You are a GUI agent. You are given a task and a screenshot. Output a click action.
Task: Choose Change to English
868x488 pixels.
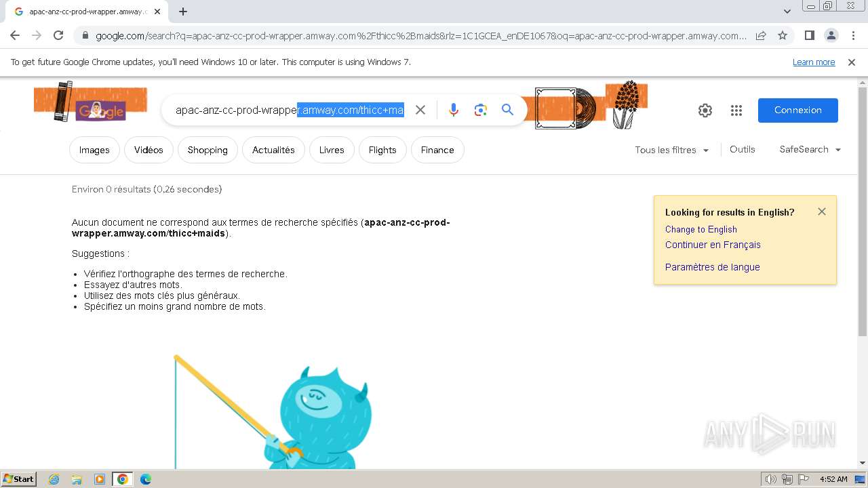701,229
